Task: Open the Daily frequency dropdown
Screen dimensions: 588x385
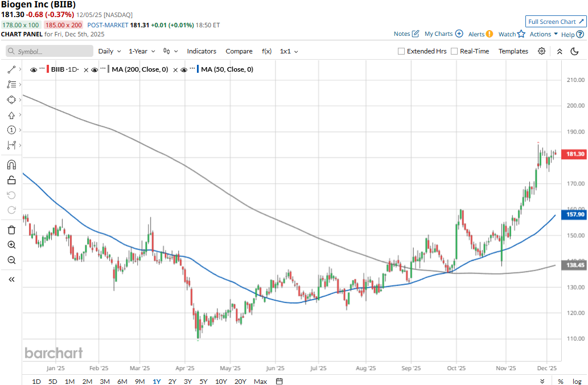Action: [109, 51]
